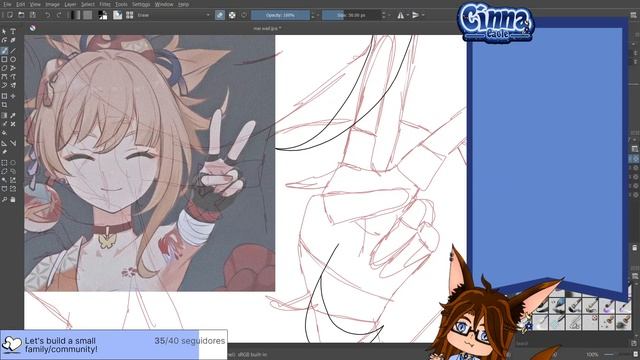Select the Pan tool
Screen dimensions: 640x360
[13, 200]
